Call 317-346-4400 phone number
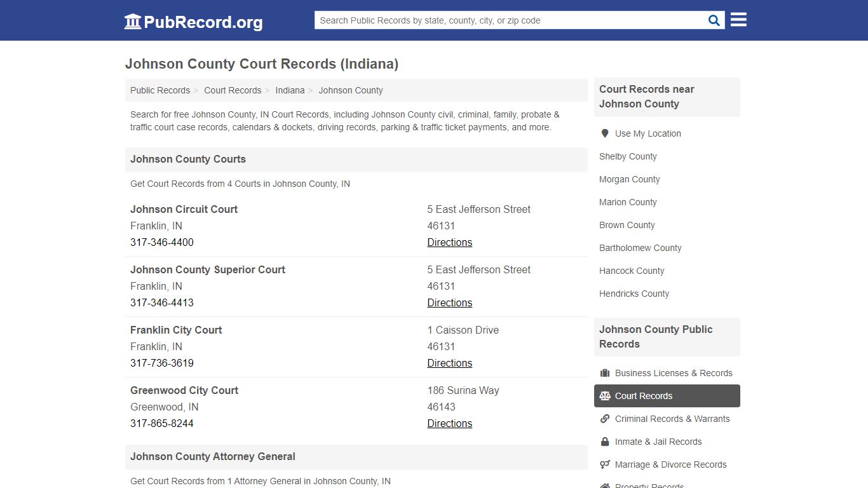The width and height of the screenshot is (868, 488). pyautogui.click(x=162, y=242)
